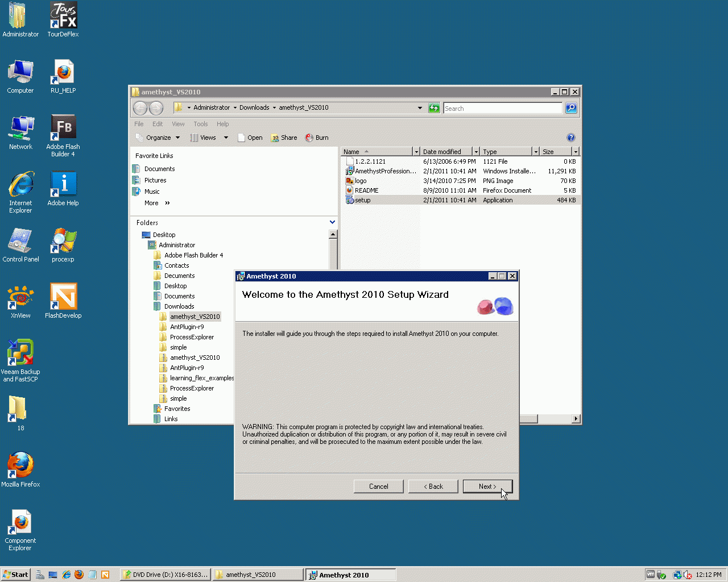
Task: Select the Network desktop icon
Action: (20, 132)
